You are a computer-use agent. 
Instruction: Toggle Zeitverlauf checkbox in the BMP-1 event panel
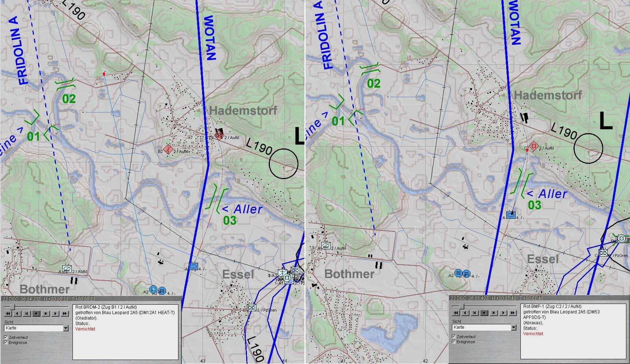tap(454, 337)
